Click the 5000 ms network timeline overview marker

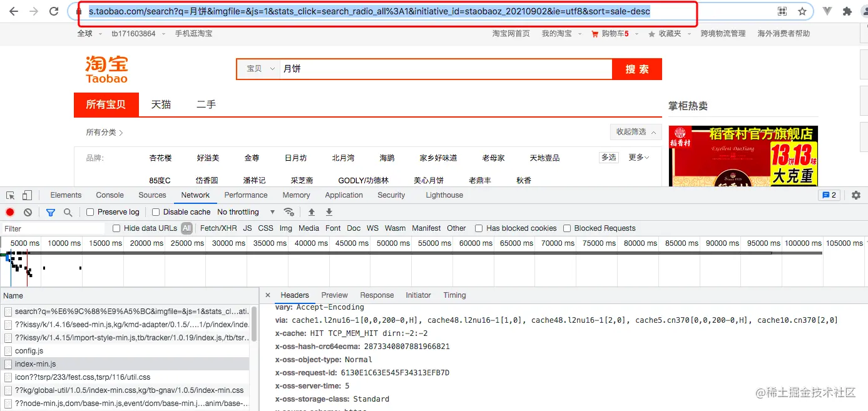[x=25, y=243]
